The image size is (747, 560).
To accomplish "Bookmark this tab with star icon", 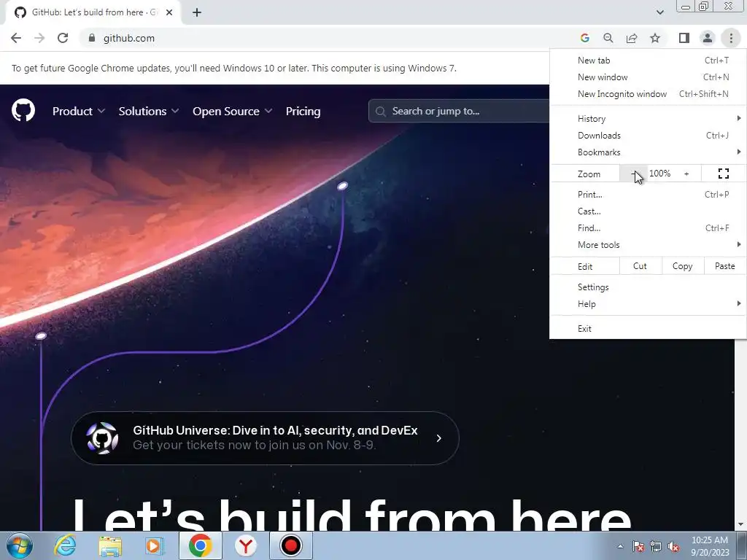I will (x=655, y=38).
